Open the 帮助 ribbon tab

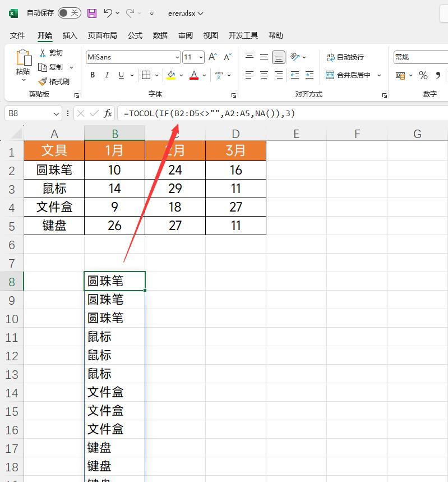[x=276, y=35]
